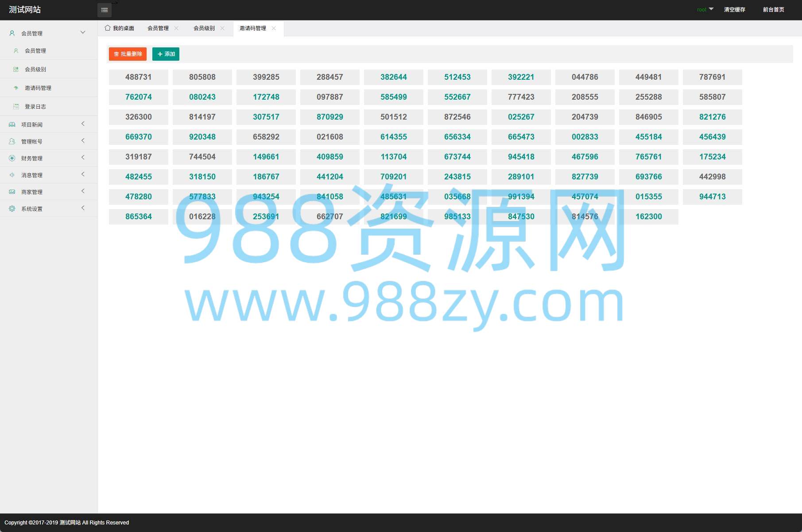Collapse the 会员管理 sidebar section
The image size is (802, 532).
(x=82, y=33)
